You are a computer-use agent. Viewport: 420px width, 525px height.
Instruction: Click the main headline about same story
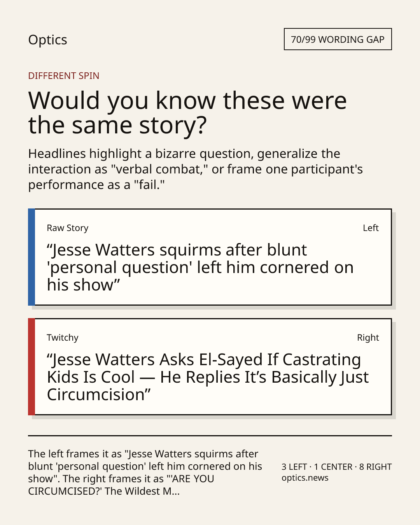tap(187, 112)
